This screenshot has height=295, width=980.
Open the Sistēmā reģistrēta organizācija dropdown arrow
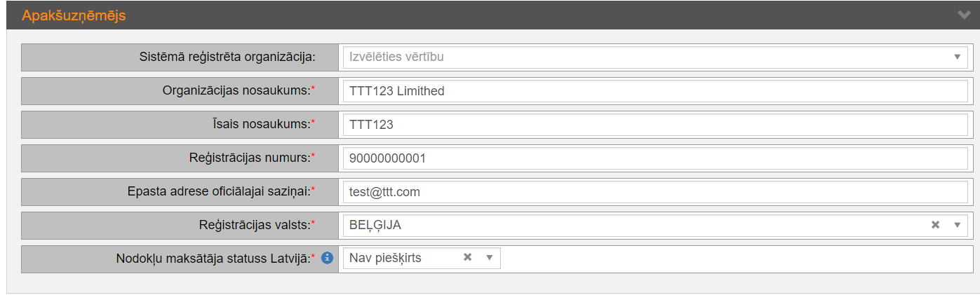pos(957,57)
